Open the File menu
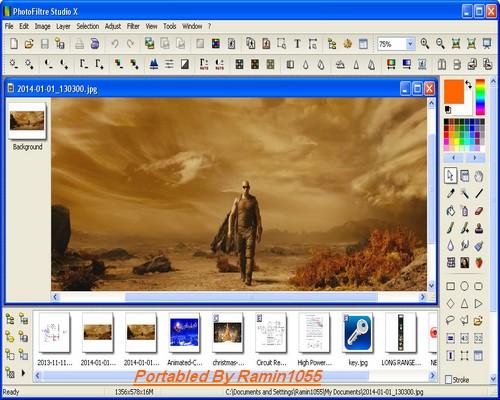The width and height of the screenshot is (500, 400). click(x=9, y=26)
